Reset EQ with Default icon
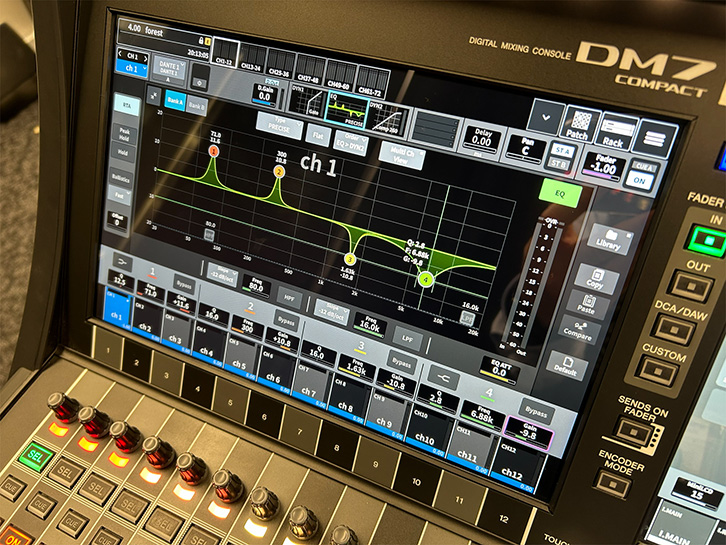This screenshot has height=545, width=726. pos(567,369)
